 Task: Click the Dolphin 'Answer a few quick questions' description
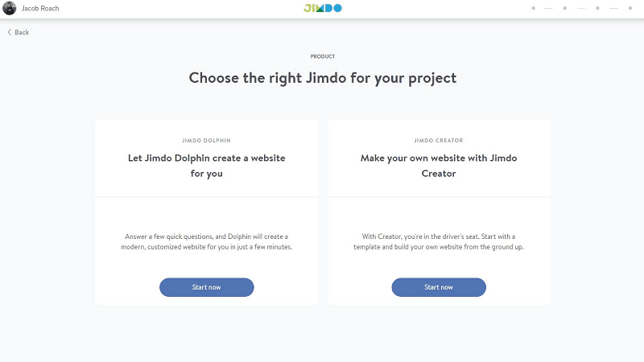click(207, 242)
